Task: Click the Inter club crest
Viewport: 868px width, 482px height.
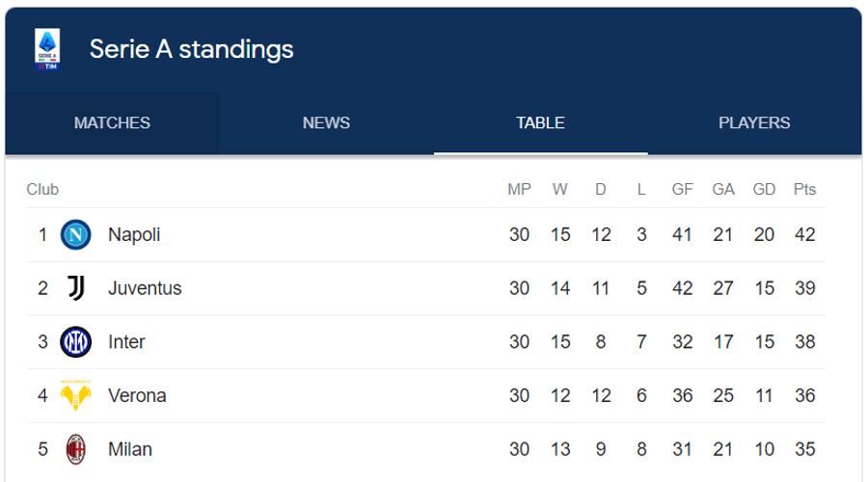Action: [x=75, y=342]
